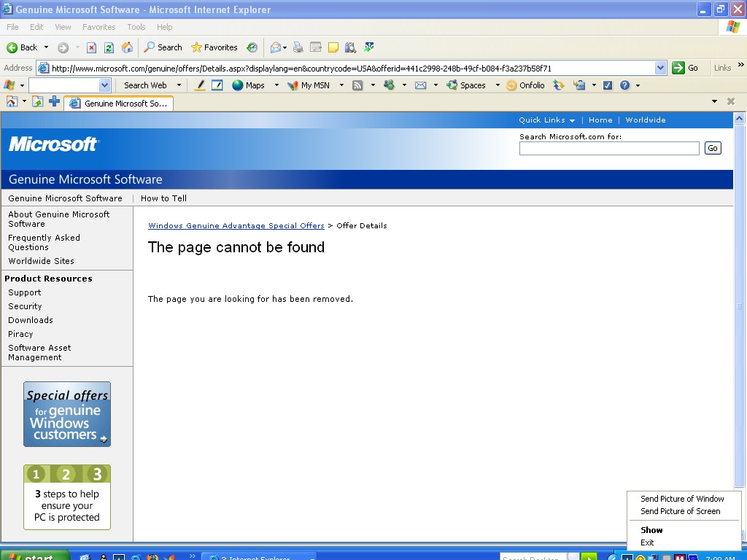Image resolution: width=747 pixels, height=560 pixels.
Task: Click the MSN butterfly logo icon
Action: tap(9, 85)
